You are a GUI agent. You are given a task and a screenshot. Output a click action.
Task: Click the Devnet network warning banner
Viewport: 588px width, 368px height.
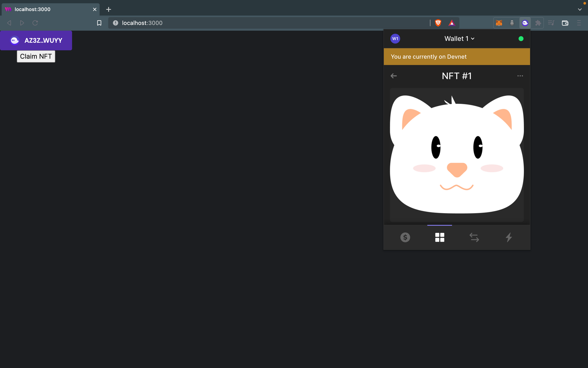pyautogui.click(x=457, y=57)
